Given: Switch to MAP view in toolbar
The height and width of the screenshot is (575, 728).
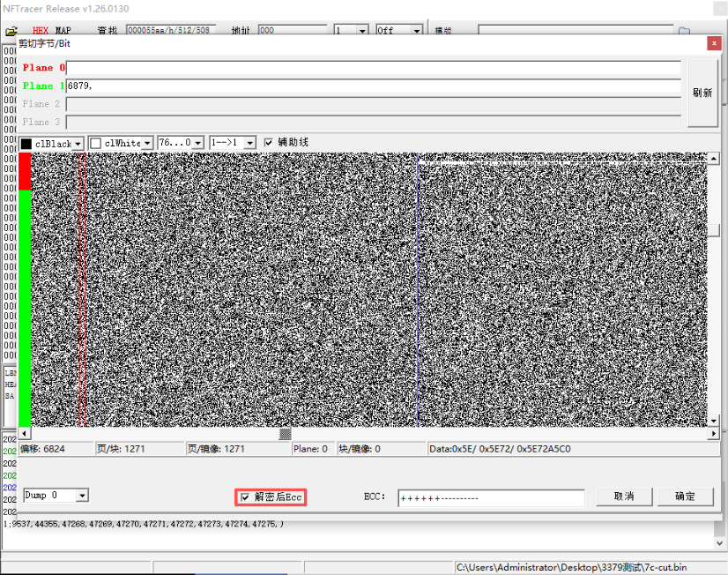Looking at the screenshot, I should point(63,31).
